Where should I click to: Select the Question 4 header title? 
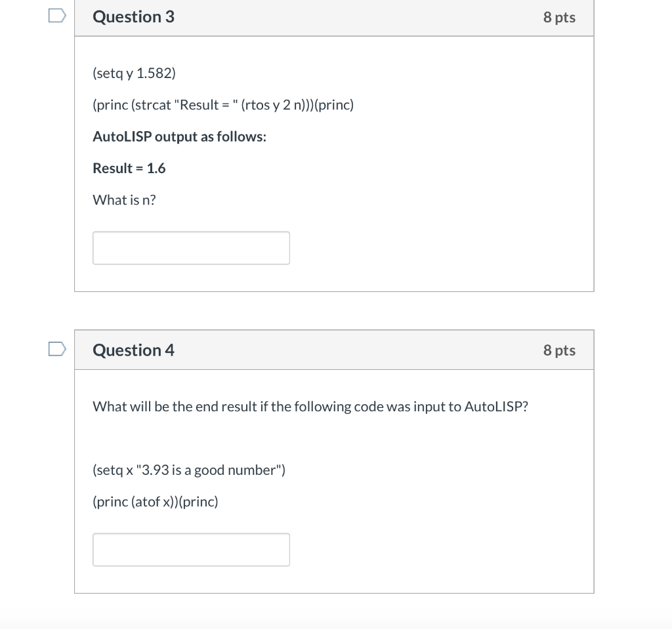point(133,350)
